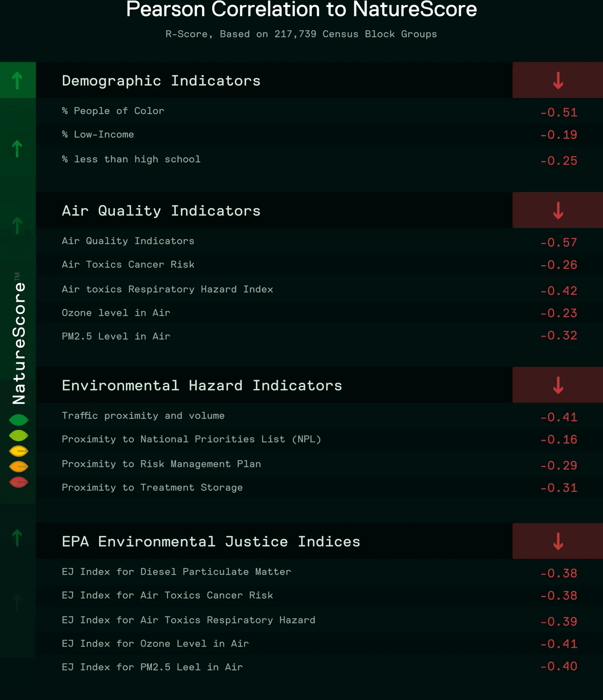Click the % People of Color row label
Image resolution: width=603 pixels, height=700 pixels.
pyautogui.click(x=113, y=111)
